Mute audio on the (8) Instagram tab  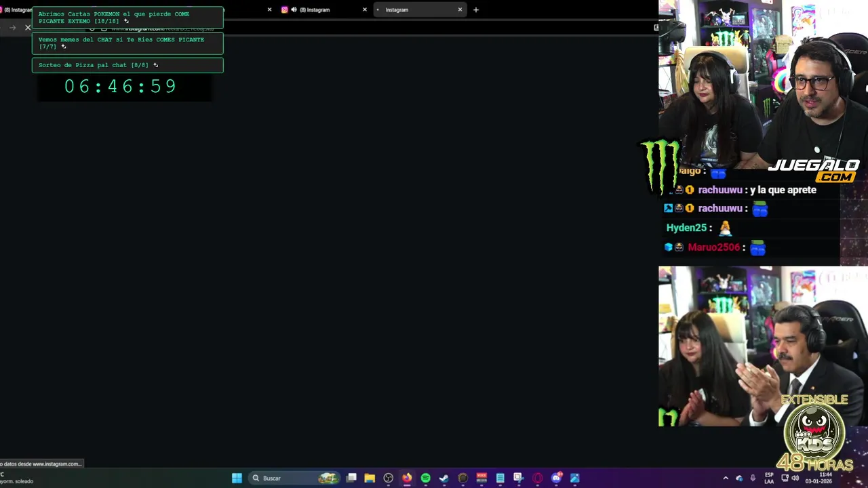click(x=294, y=9)
